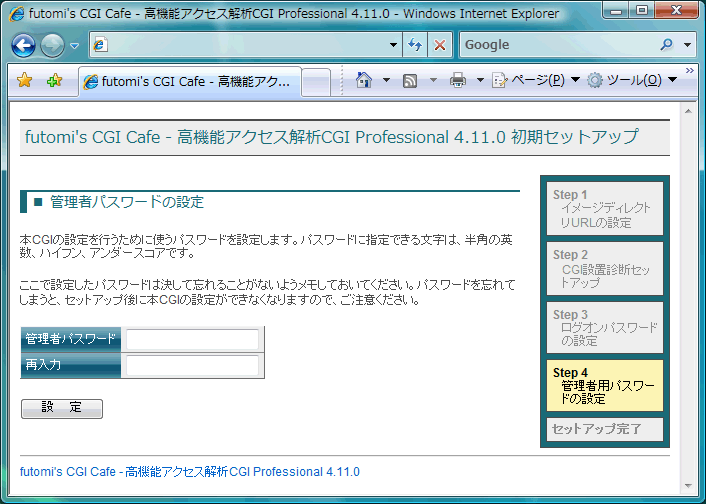Click the RSS feeds icon
706x504 pixels.
click(x=410, y=81)
